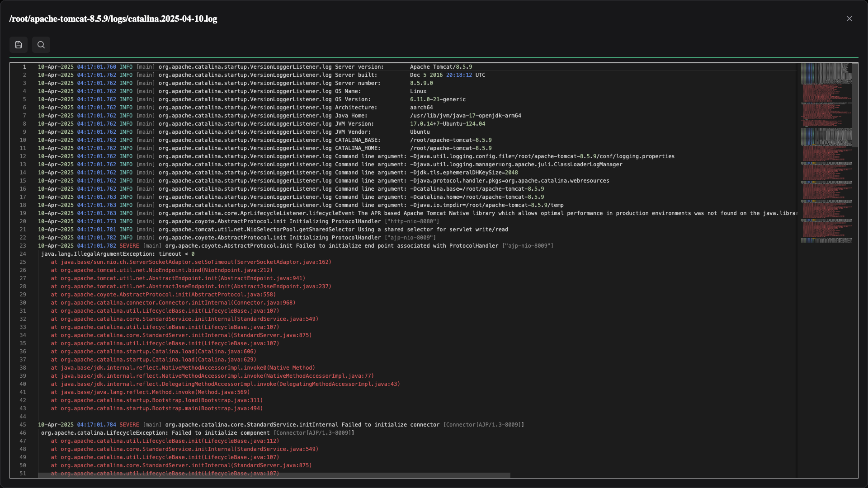Click line number 23 in the gutter
Viewport: 868px width, 488px height.
[23, 246]
